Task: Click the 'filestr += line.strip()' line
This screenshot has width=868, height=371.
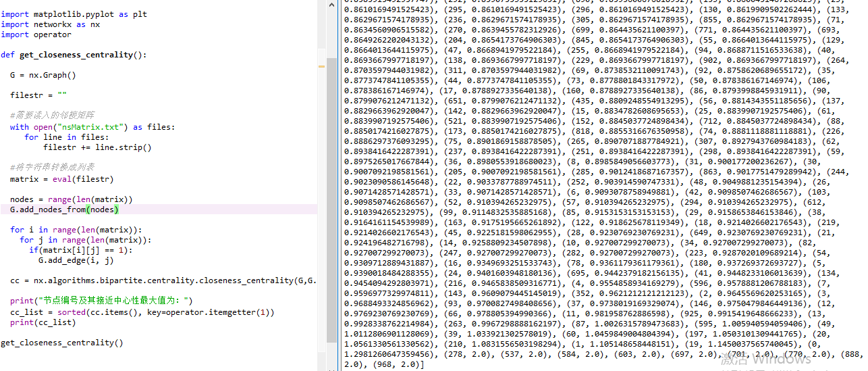Action: point(97,147)
